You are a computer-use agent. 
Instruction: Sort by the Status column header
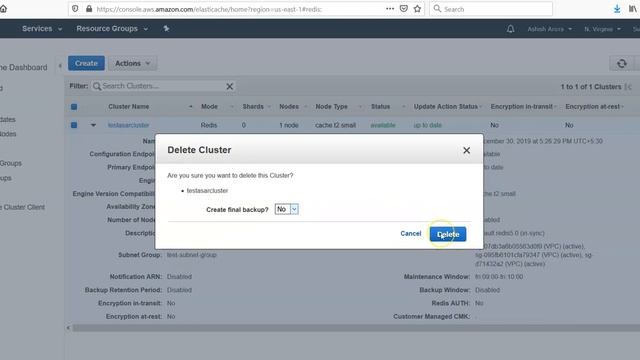coord(380,107)
